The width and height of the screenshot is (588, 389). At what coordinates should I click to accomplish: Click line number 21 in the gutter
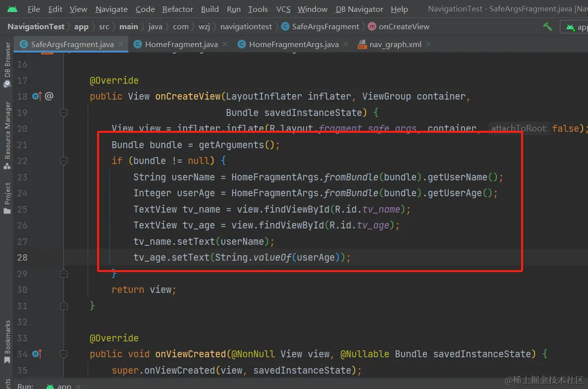pos(22,145)
